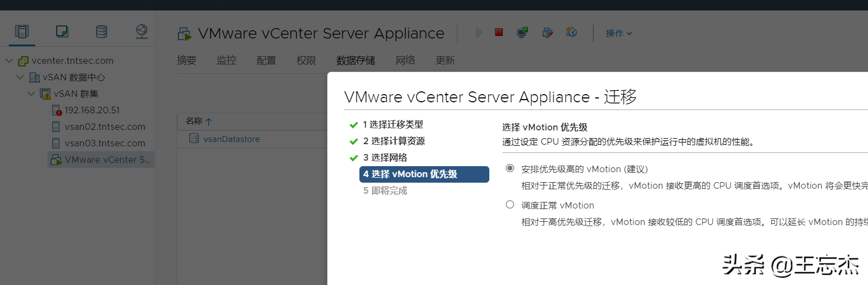Click the Edit Settings icon
868x285 pixels.
pos(547,32)
